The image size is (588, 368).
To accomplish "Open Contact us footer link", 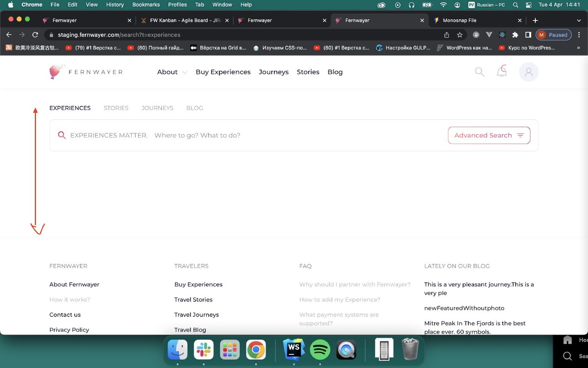I will (65, 314).
